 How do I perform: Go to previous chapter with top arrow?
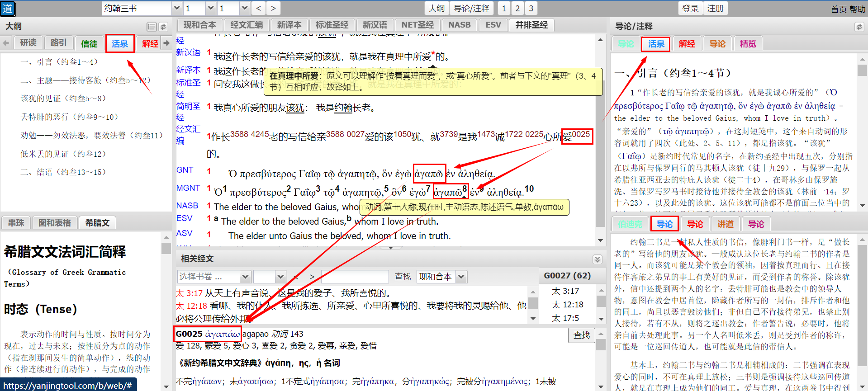click(x=258, y=8)
